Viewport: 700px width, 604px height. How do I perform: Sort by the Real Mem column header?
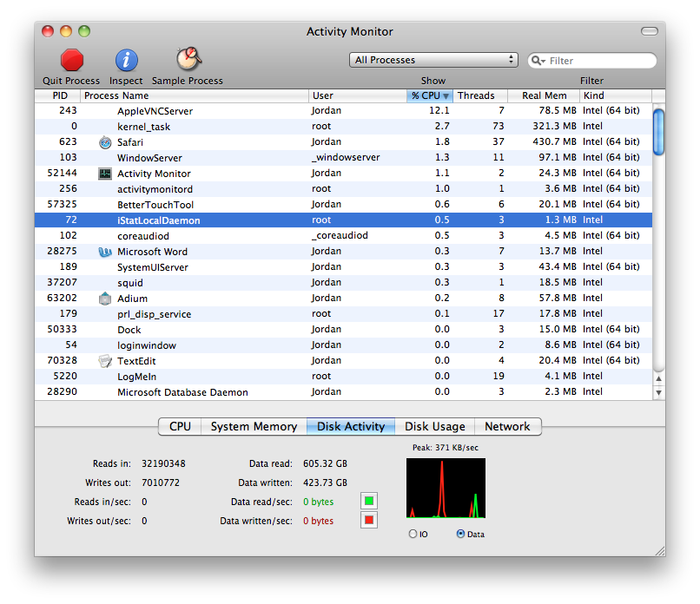[544, 95]
